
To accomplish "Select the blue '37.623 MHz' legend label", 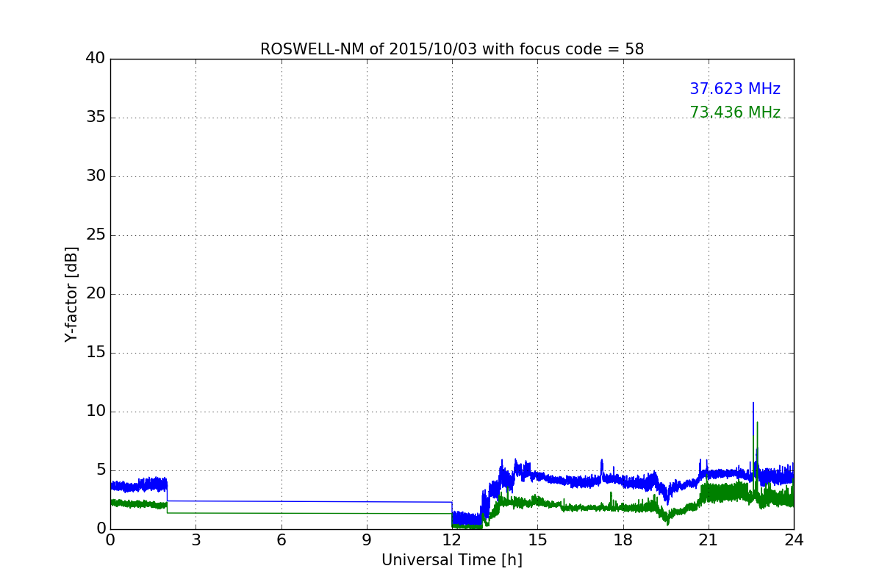I will 735,89.
